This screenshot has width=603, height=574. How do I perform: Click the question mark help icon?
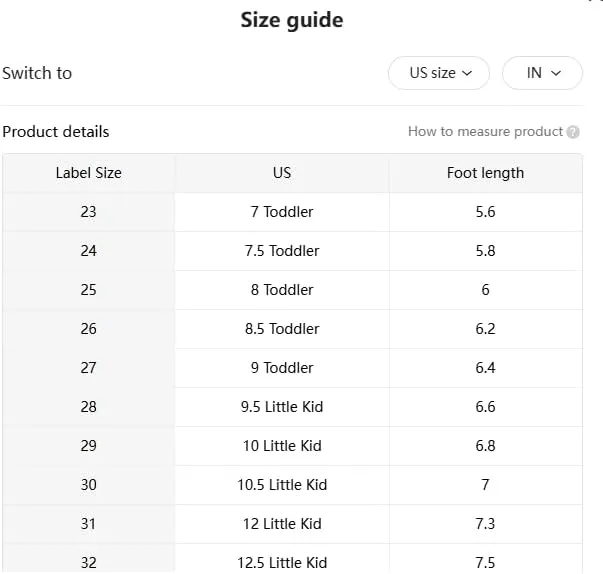[573, 132]
